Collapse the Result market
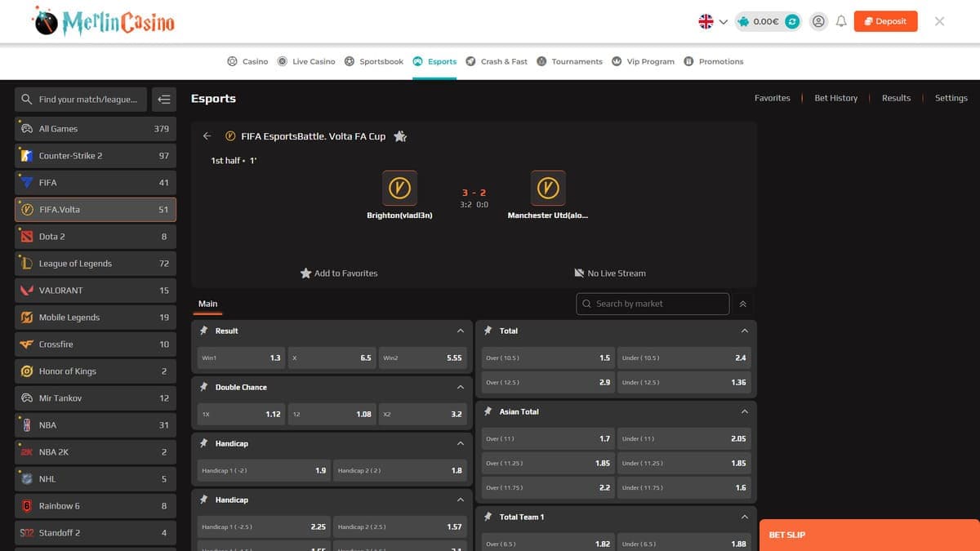Screen dimensions: 980x551 (461, 331)
